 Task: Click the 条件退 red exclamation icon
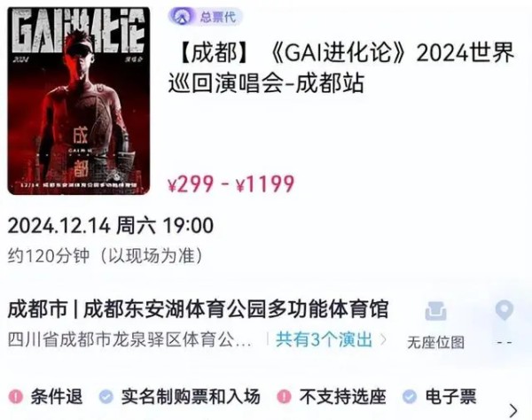tap(16, 396)
